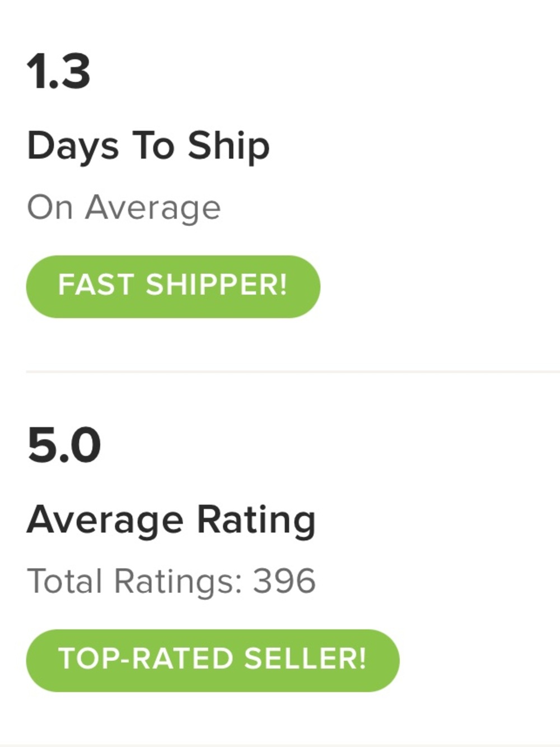
Task: Click the word To in Days To Ship
Action: pyautogui.click(x=153, y=146)
